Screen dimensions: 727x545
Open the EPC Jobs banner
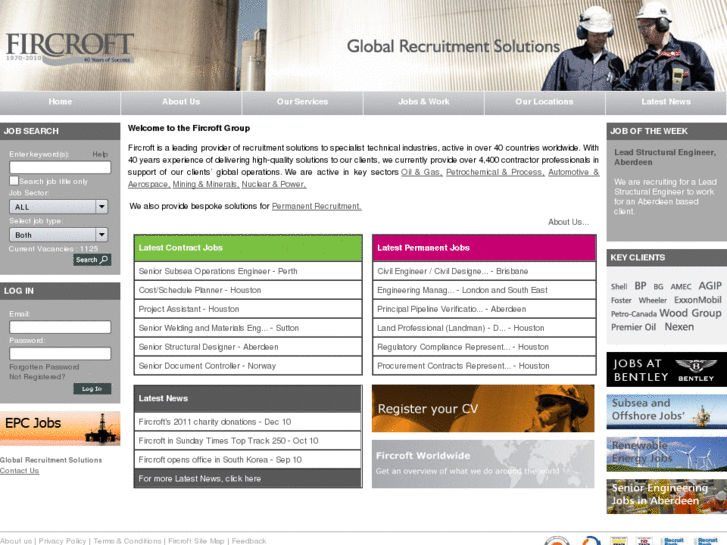[x=60, y=428]
